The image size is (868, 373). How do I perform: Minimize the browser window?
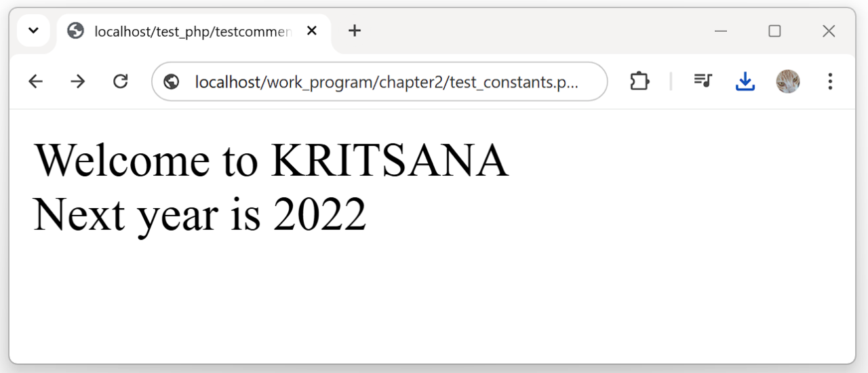(721, 31)
